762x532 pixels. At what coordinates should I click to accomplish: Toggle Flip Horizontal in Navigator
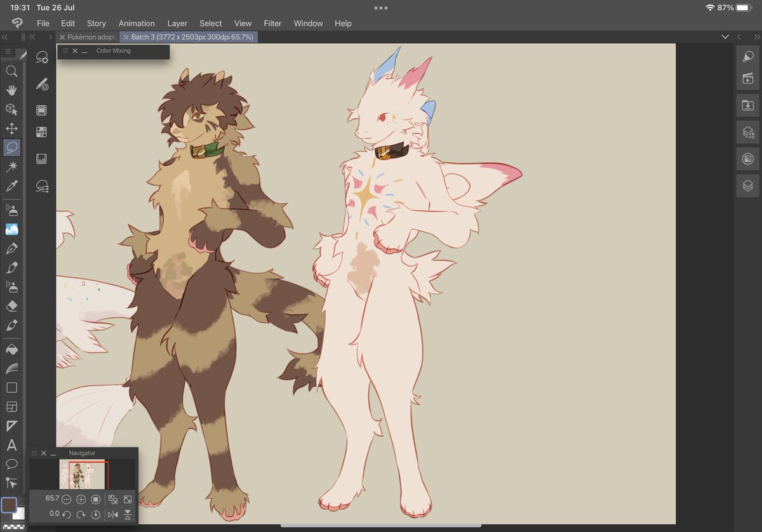(x=113, y=514)
